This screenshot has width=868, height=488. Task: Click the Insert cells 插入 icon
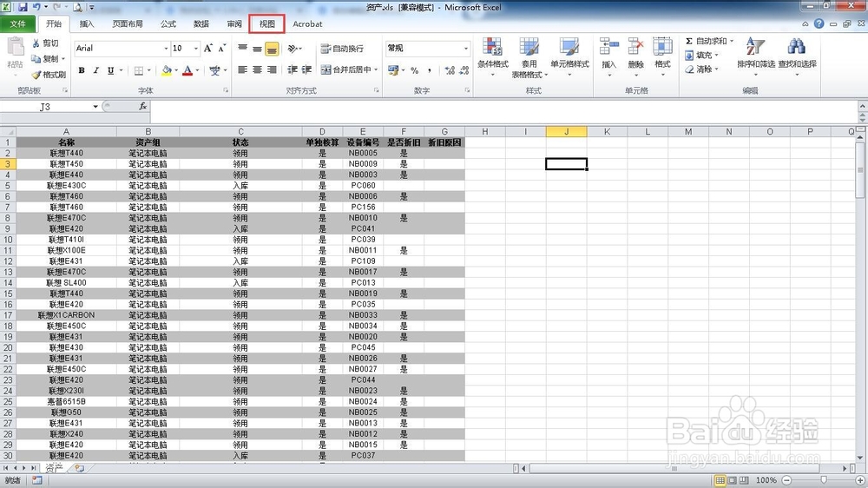609,57
